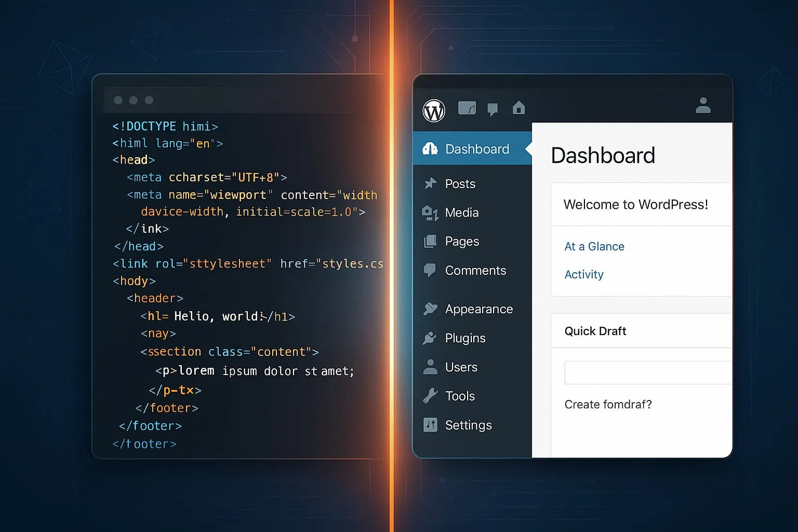Open the At a Glance link
Image resolution: width=798 pixels, height=532 pixels.
click(594, 247)
